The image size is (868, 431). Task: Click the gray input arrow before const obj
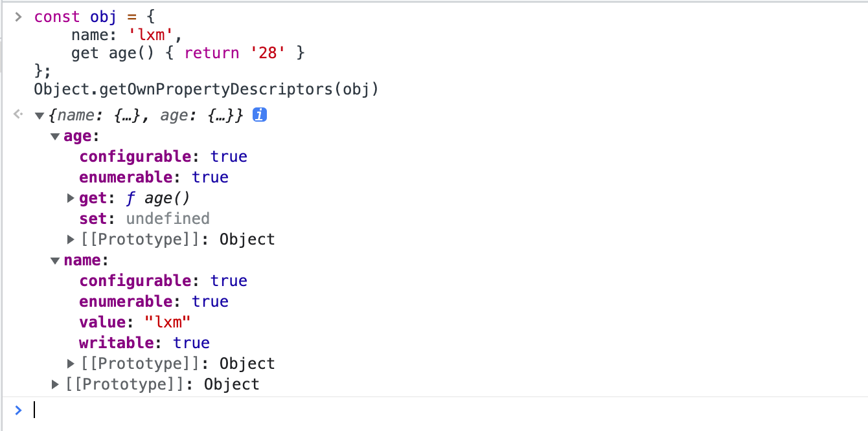click(x=18, y=16)
